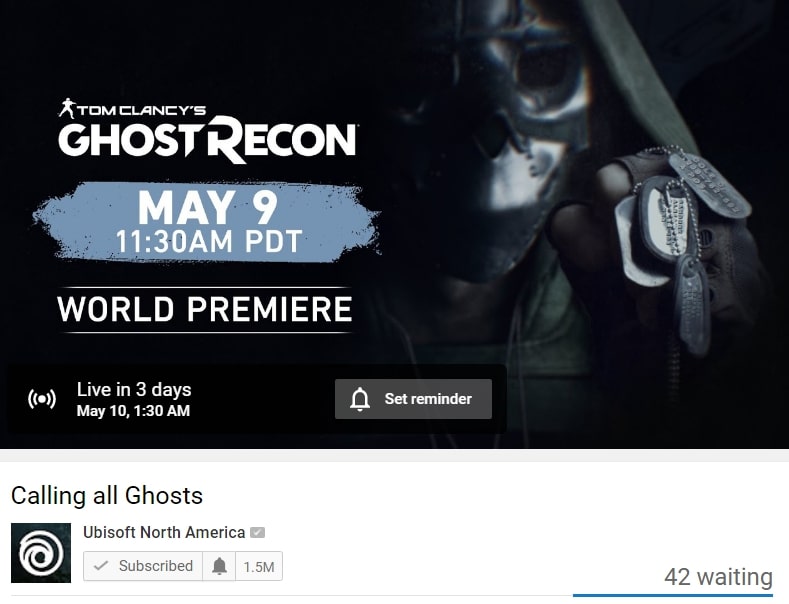
Task: Click the verified checkmark badge
Action: click(x=257, y=532)
